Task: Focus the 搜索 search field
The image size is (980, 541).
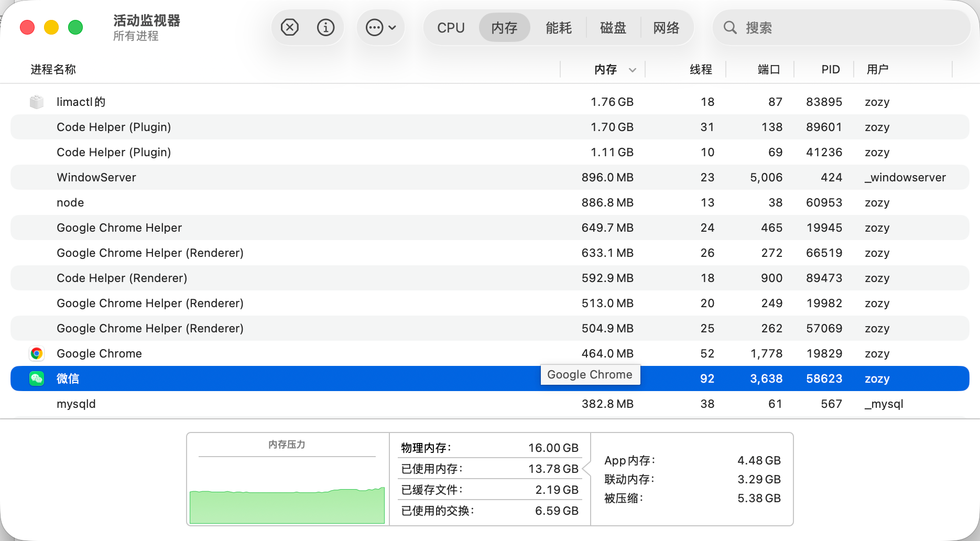Action: [842, 27]
